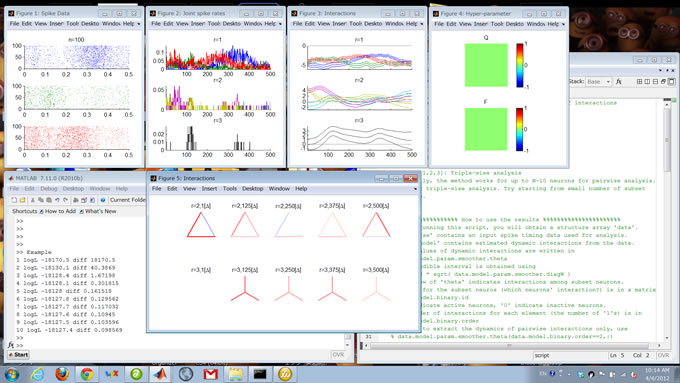Toggle the top/bottom split layout icon in editor
This screenshot has width=680, height=383.
tap(655, 82)
